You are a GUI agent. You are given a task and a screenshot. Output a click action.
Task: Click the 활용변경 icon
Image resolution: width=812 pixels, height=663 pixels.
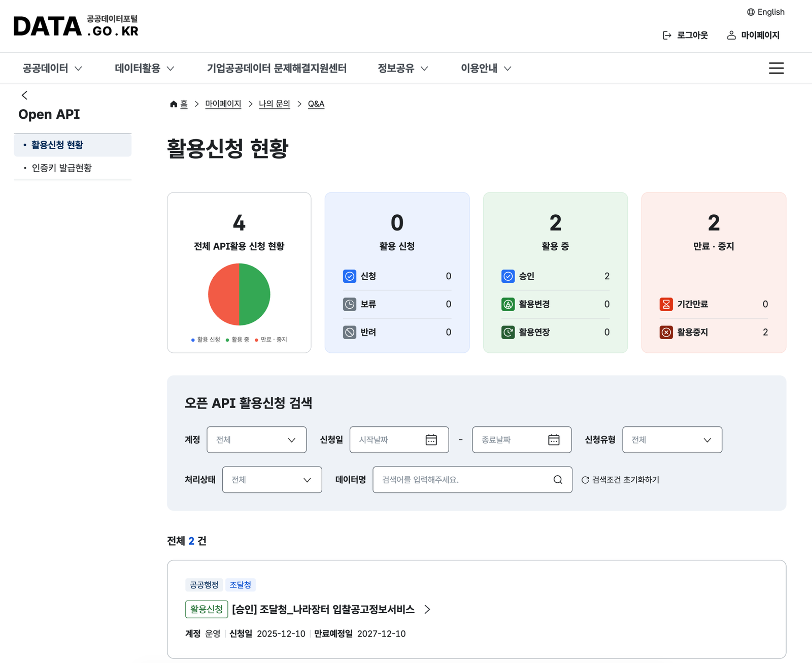[508, 304]
